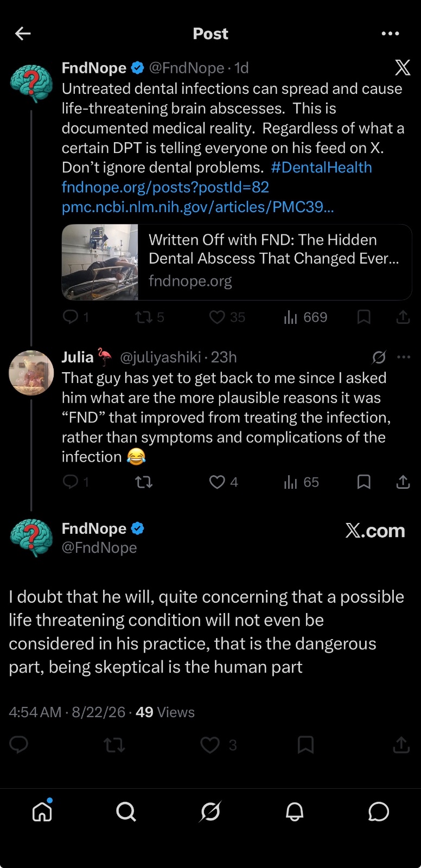Tap the Grok icon on Julia's reply

tap(379, 357)
